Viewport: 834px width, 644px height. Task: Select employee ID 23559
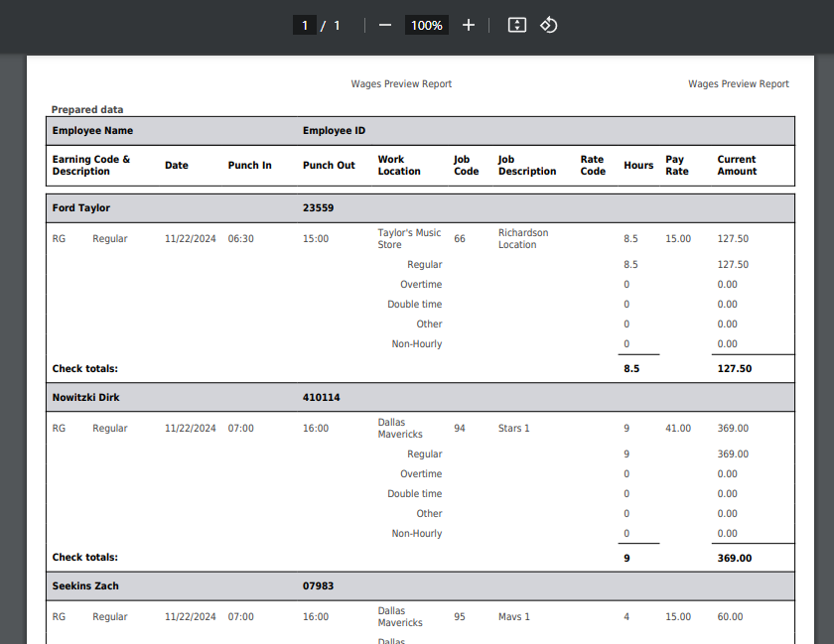click(x=318, y=208)
